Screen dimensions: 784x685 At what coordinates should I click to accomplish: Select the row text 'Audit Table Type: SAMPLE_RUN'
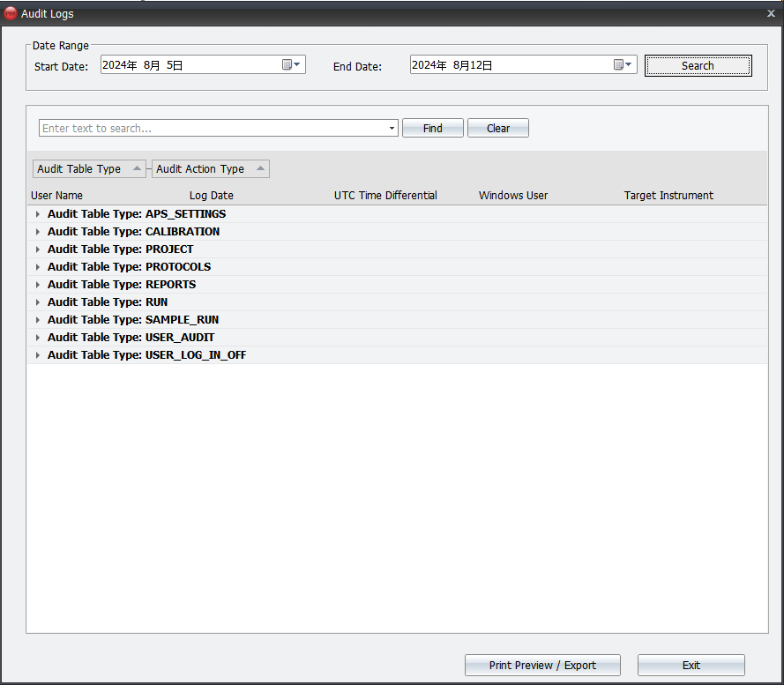pos(133,319)
